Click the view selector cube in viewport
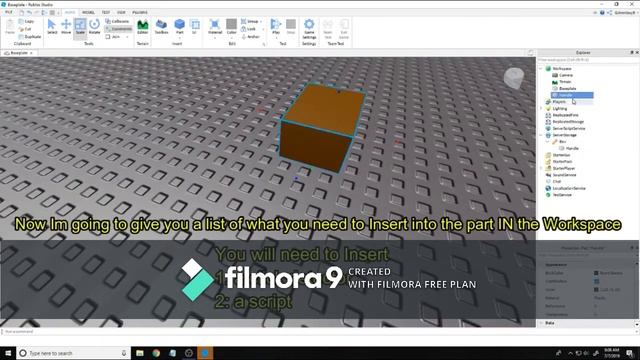The image size is (640, 360). 513,77
